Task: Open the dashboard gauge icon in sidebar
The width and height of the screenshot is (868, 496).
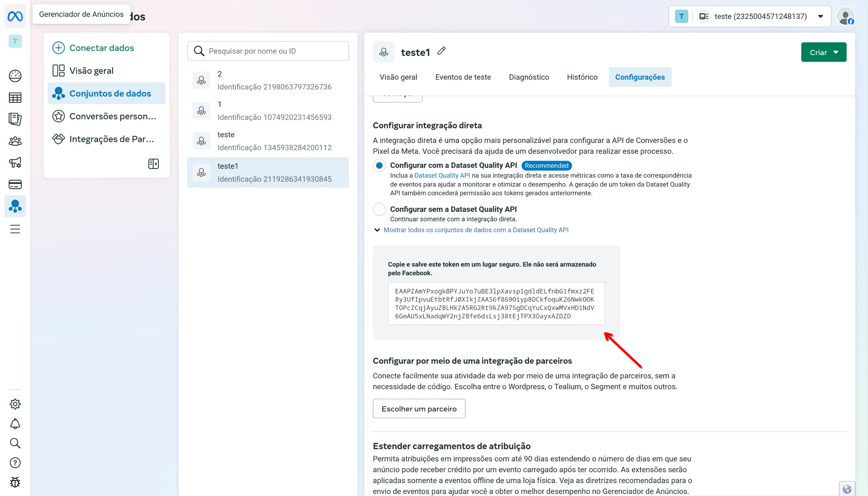Action: pos(15,76)
